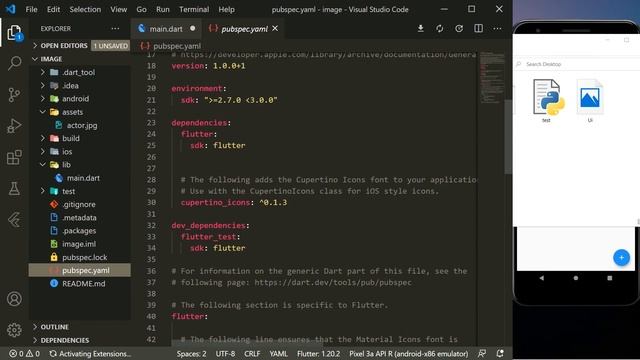This screenshot has height=360, width=640.
Task: Open the .gitignore file
Action: click(79, 204)
